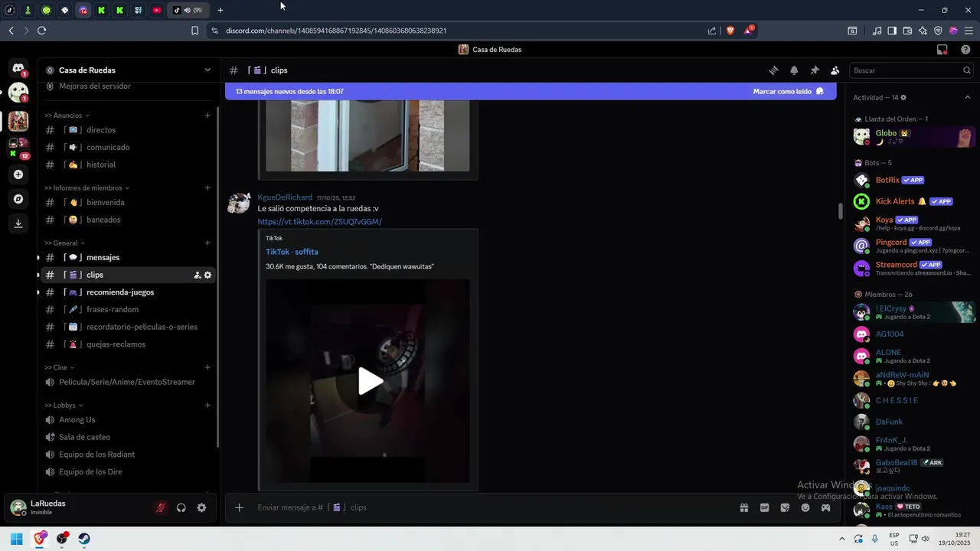Open the historial channel

127,165
